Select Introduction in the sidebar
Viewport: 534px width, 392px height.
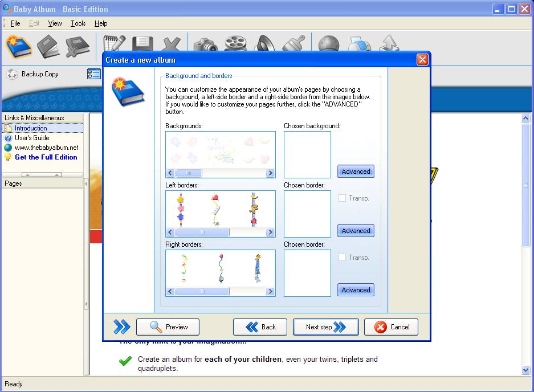[43, 128]
